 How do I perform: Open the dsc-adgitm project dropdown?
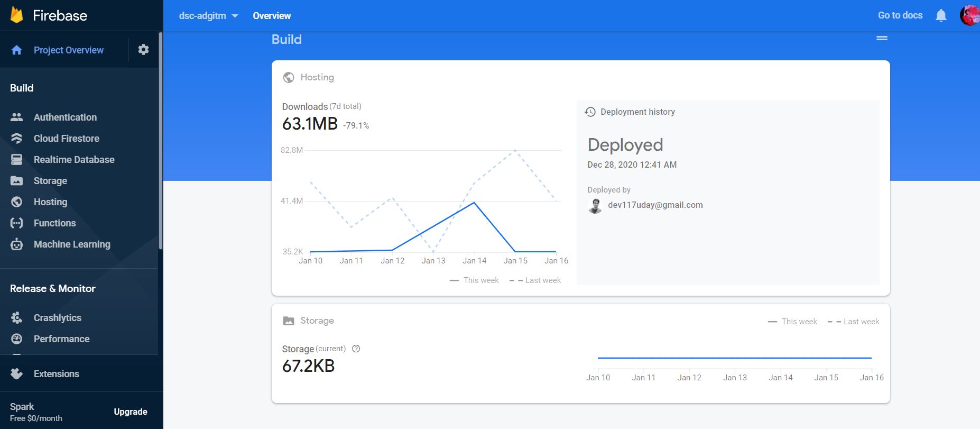point(209,16)
